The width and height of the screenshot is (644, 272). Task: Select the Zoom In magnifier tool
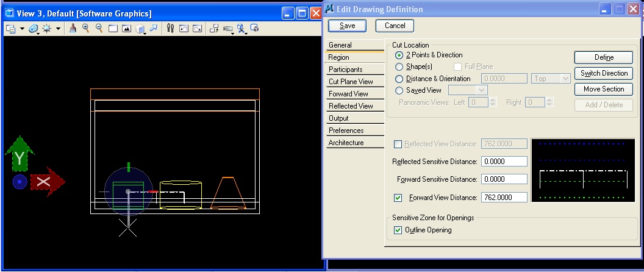pyautogui.click(x=86, y=28)
